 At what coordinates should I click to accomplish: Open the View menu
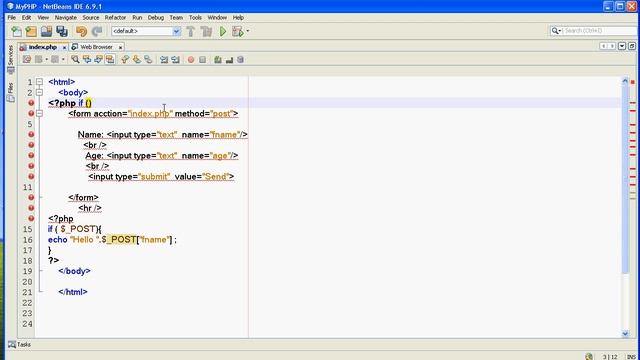[43, 18]
